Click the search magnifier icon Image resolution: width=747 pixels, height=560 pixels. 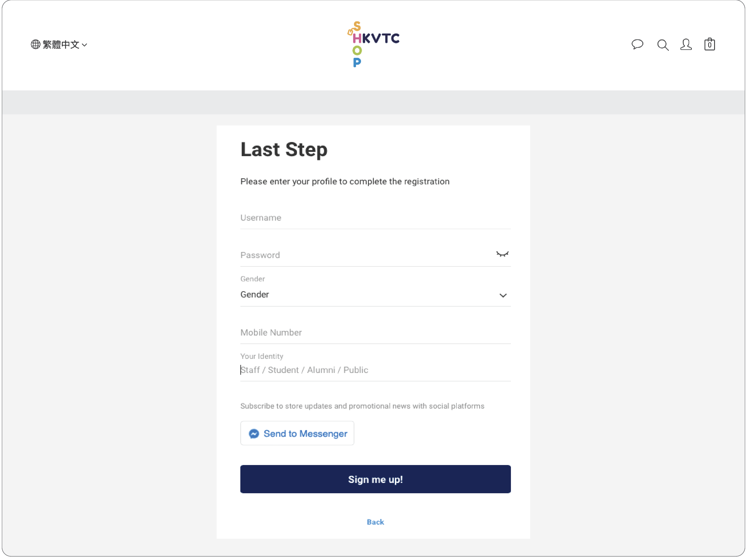(x=663, y=45)
